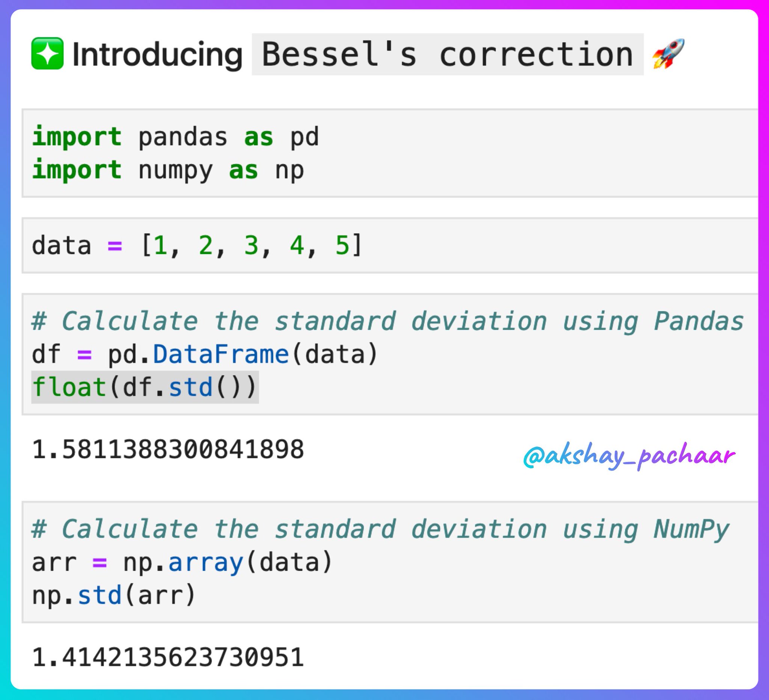Click the std method in df.std()

tap(190, 387)
